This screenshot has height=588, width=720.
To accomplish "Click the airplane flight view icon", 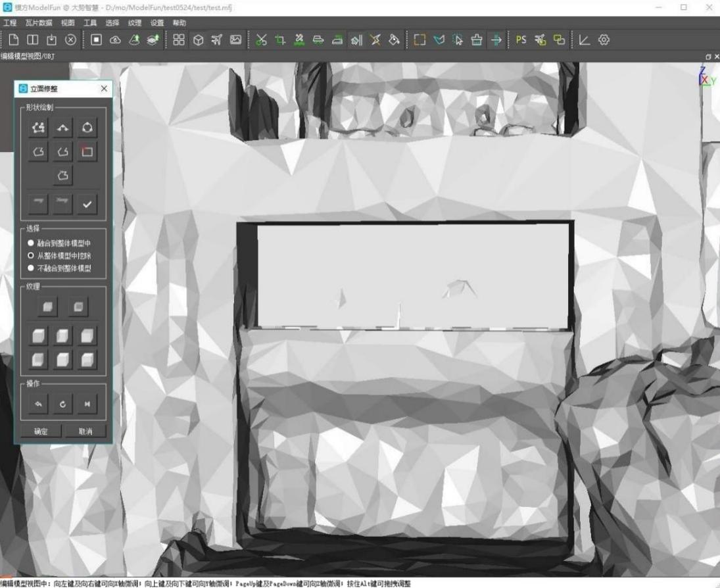I will click(217, 40).
